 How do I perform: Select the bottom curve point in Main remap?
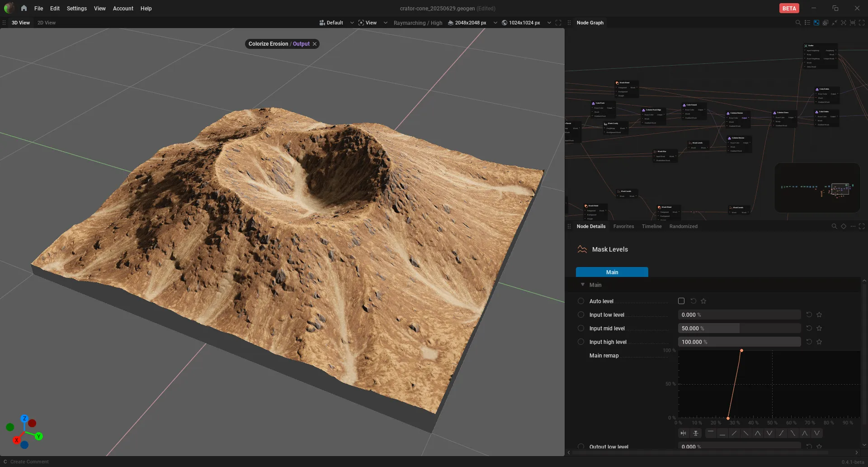click(728, 418)
